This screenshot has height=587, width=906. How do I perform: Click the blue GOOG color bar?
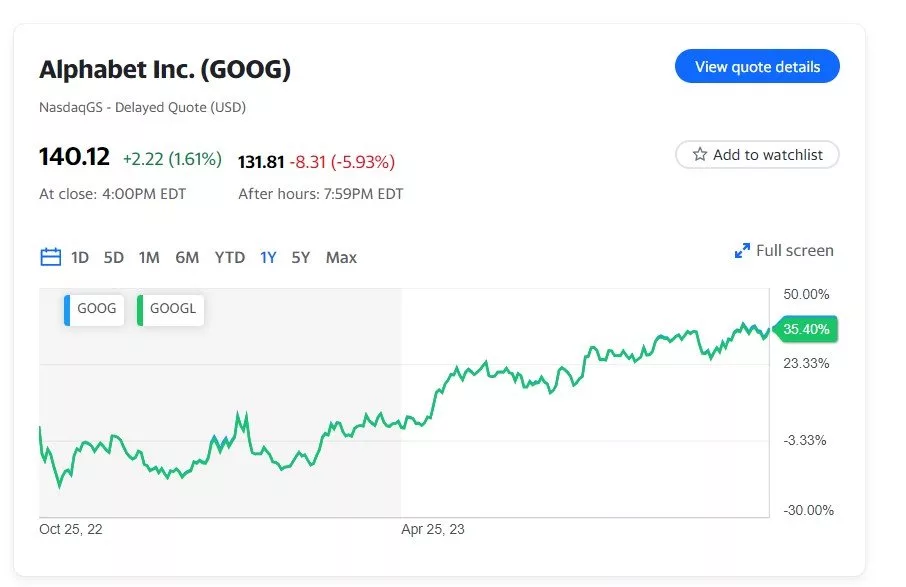(67, 309)
